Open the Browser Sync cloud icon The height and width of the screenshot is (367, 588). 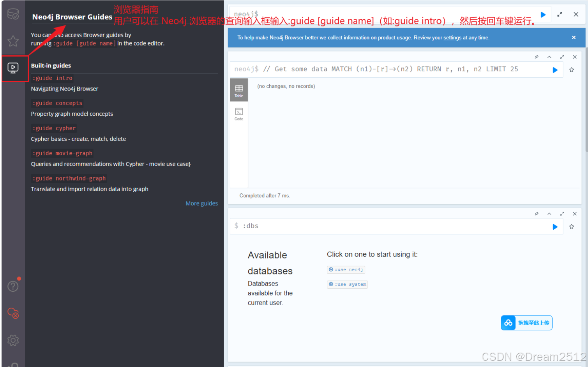[13, 313]
